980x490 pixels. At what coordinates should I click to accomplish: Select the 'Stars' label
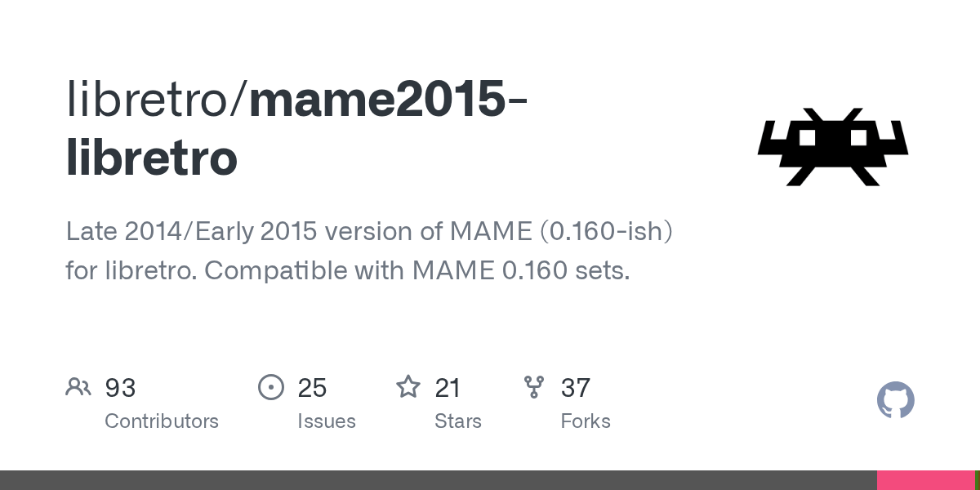(458, 421)
